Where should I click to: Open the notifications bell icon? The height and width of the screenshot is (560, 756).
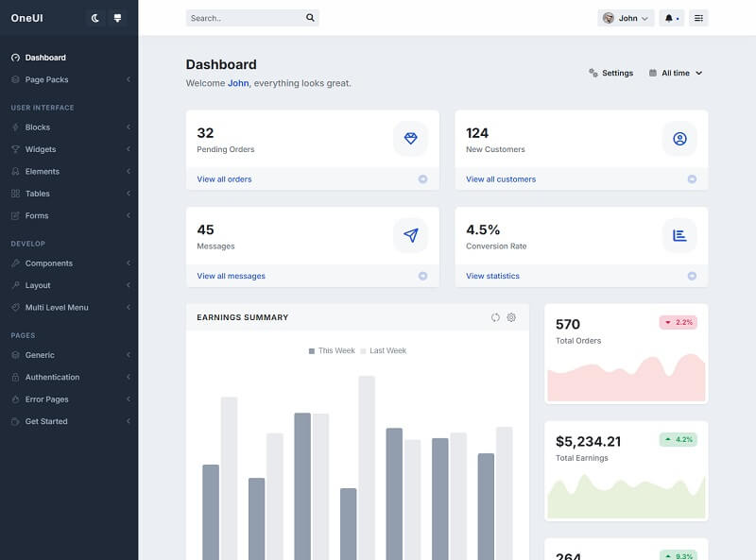668,18
